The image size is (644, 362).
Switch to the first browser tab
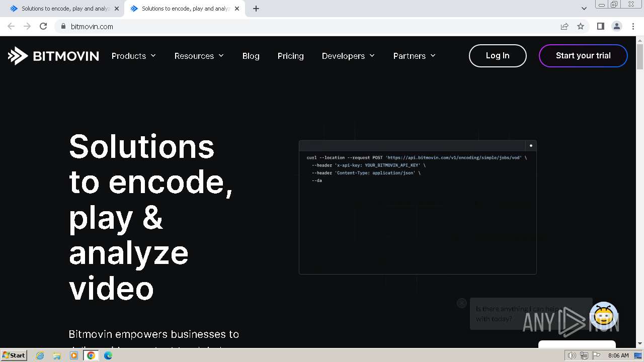pyautogui.click(x=63, y=9)
